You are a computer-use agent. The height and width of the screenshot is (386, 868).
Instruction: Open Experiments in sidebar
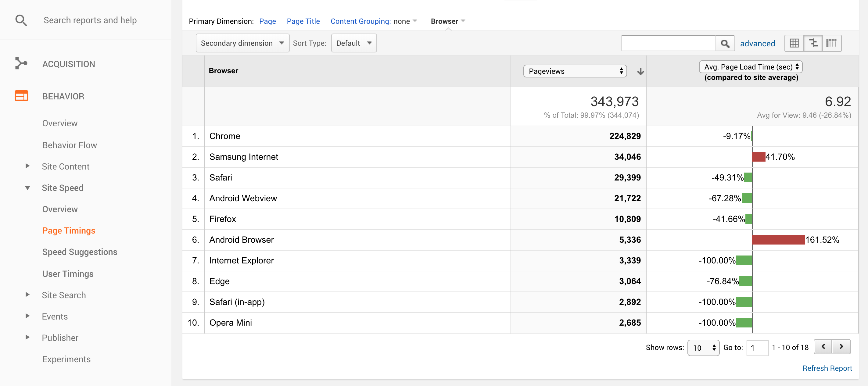pyautogui.click(x=66, y=359)
